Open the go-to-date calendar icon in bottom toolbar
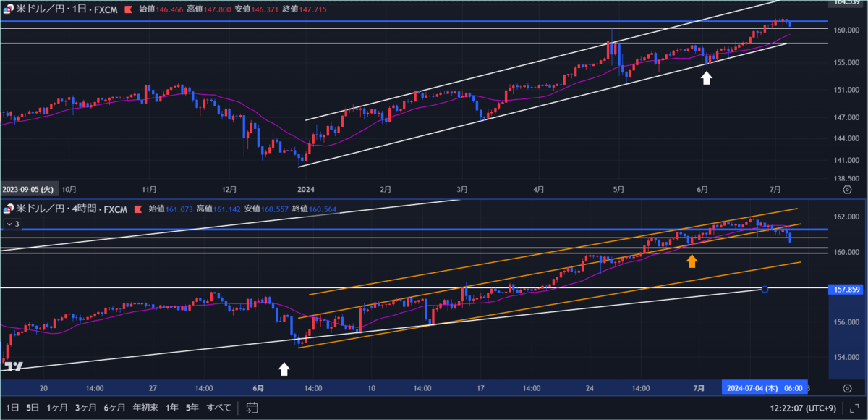The width and height of the screenshot is (868, 420). click(x=252, y=408)
